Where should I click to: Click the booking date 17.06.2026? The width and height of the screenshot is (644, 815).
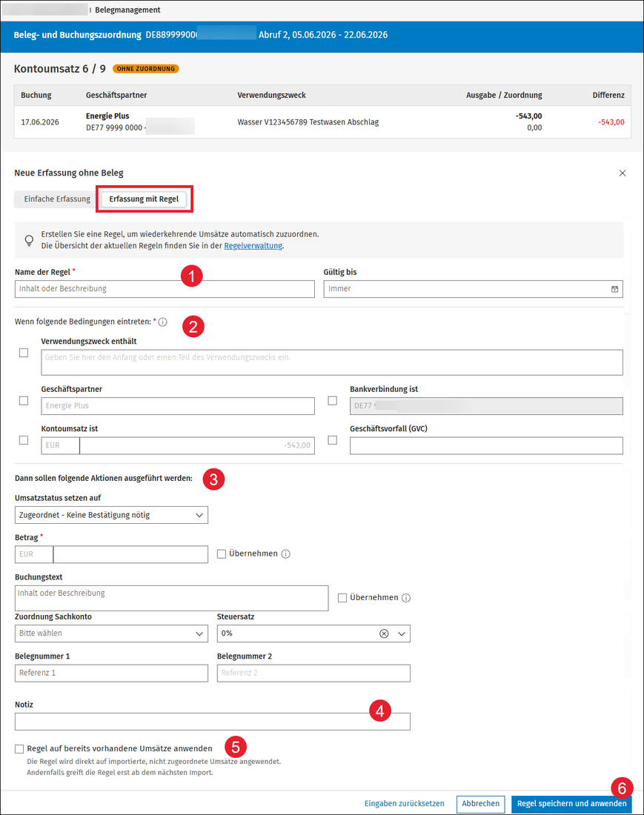tap(40, 122)
